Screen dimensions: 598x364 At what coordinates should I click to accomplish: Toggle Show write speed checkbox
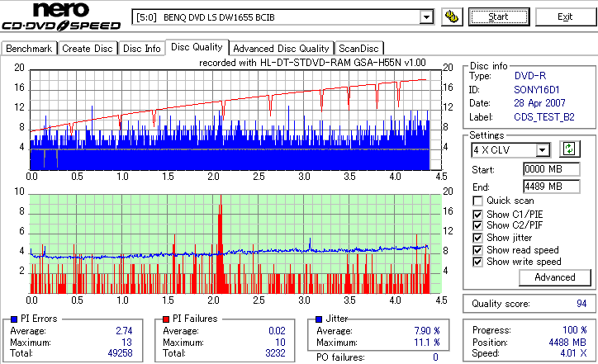477,262
